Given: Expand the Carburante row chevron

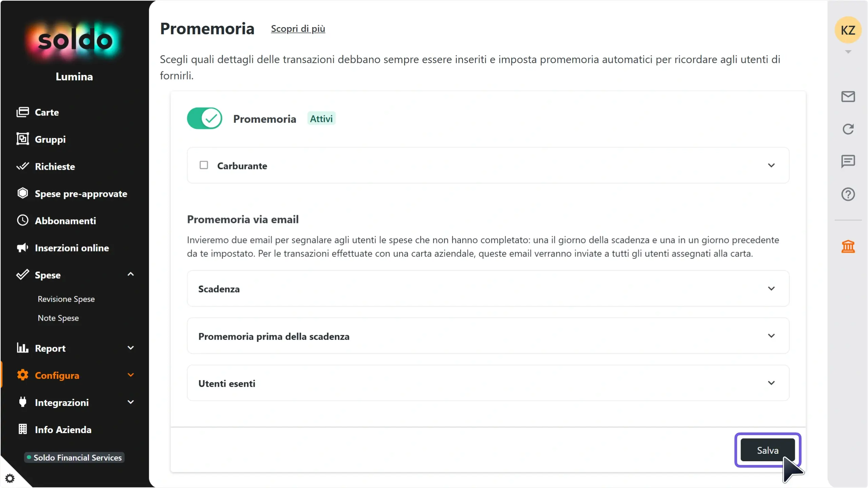Looking at the screenshot, I should pos(771,165).
